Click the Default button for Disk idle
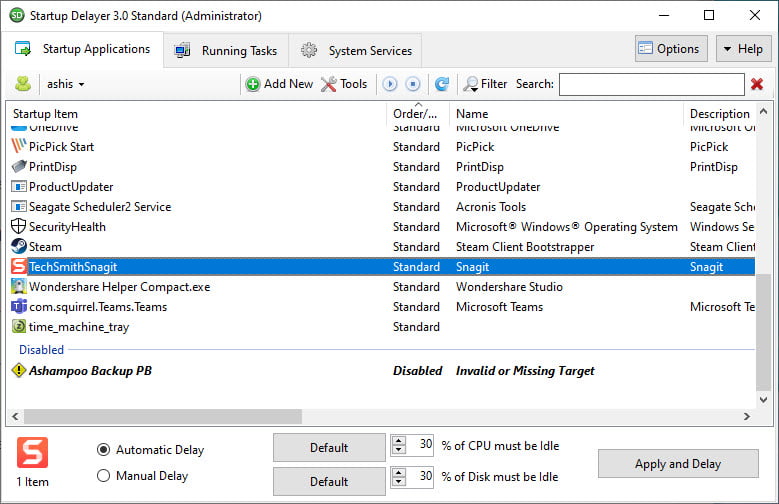Viewport: 779px width, 504px height. (x=329, y=481)
